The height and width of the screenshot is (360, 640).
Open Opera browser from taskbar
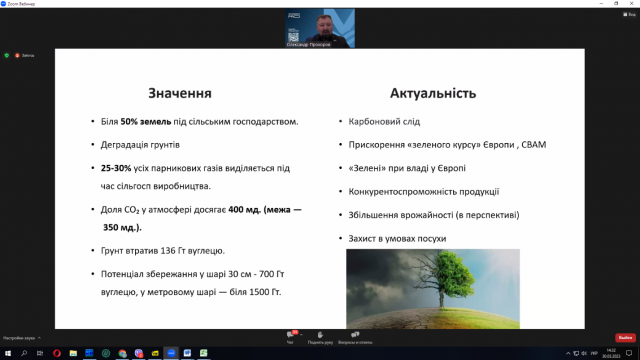57,353
